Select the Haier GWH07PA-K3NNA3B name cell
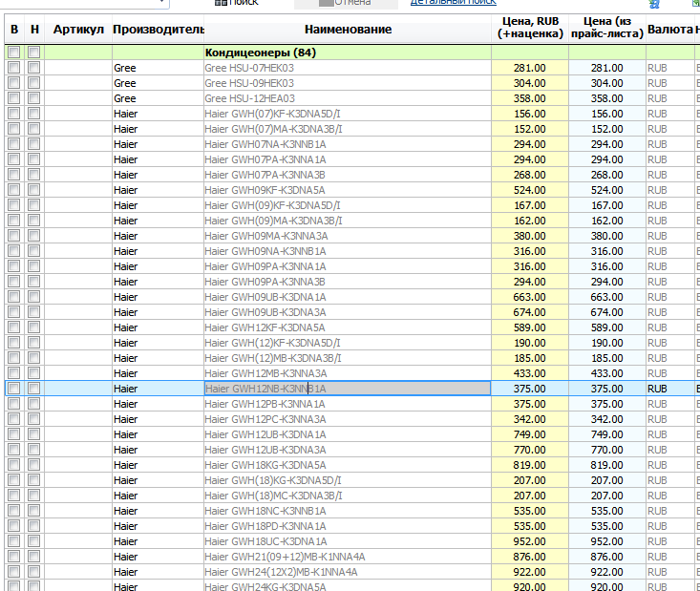This screenshot has width=700, height=591. [x=348, y=175]
